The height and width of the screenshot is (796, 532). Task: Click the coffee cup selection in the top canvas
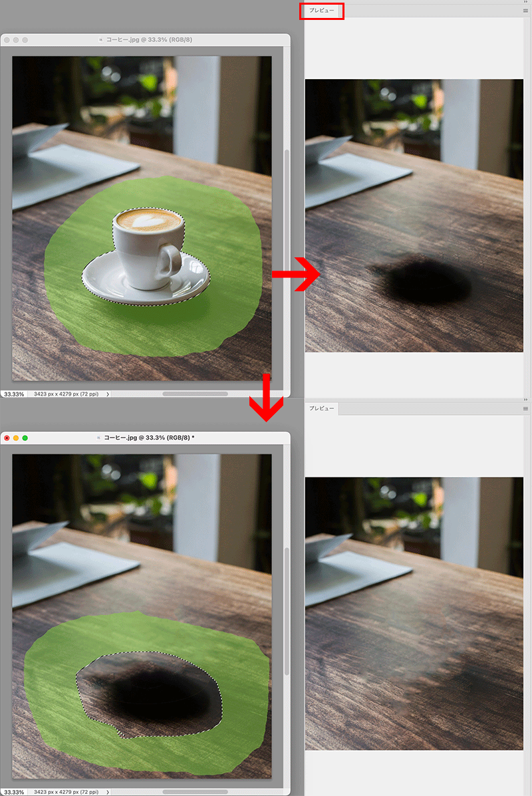146,253
